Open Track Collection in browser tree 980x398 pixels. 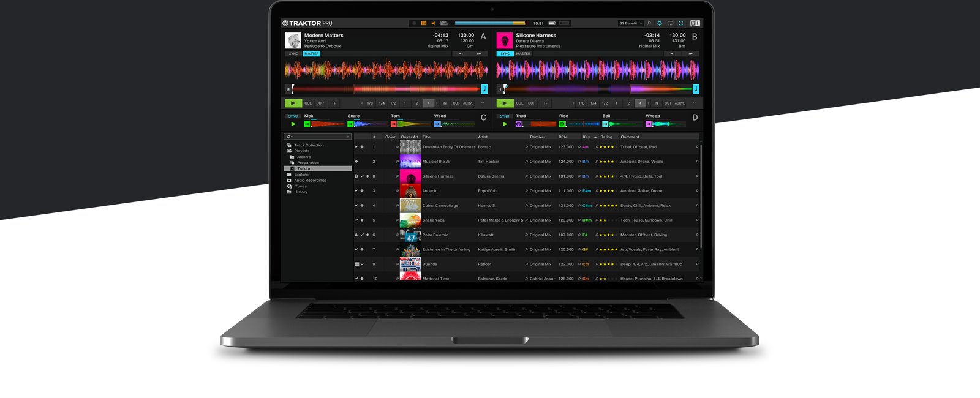click(x=306, y=145)
